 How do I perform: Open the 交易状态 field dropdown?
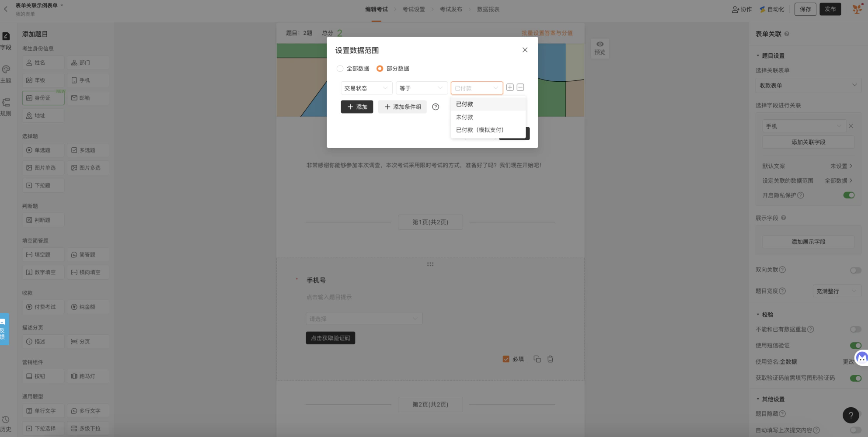(x=366, y=88)
